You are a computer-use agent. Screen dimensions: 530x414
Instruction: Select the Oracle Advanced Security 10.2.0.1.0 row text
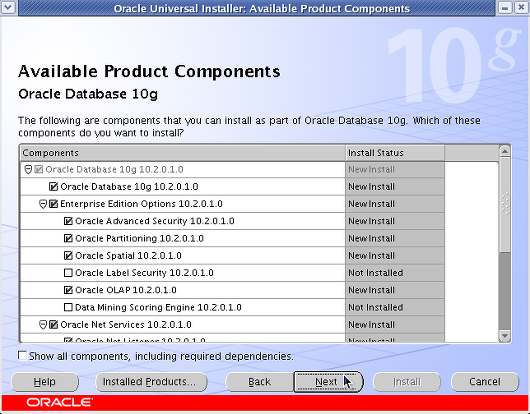(x=154, y=221)
